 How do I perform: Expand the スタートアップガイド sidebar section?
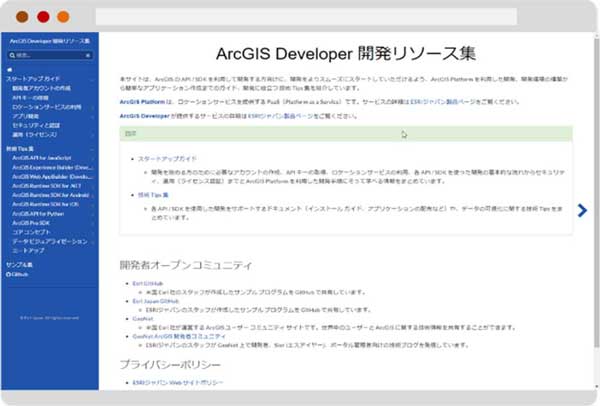[x=33, y=78]
